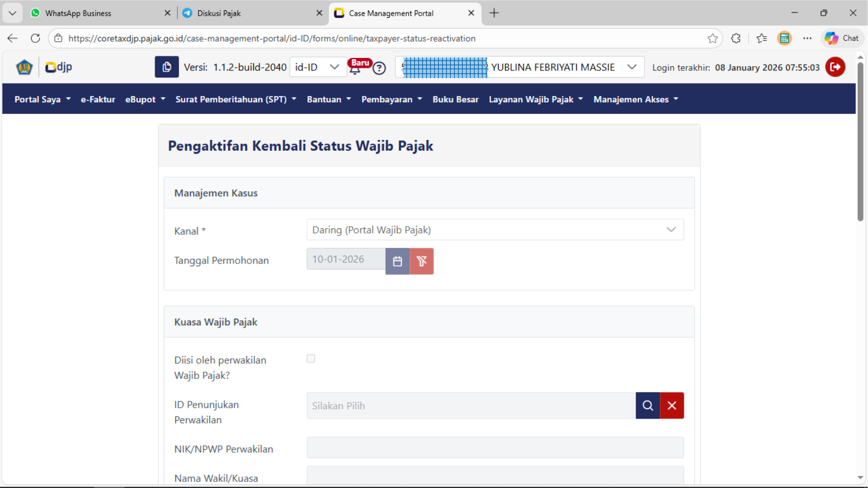
Task: Open the id-ID language selector
Action: pyautogui.click(x=317, y=67)
